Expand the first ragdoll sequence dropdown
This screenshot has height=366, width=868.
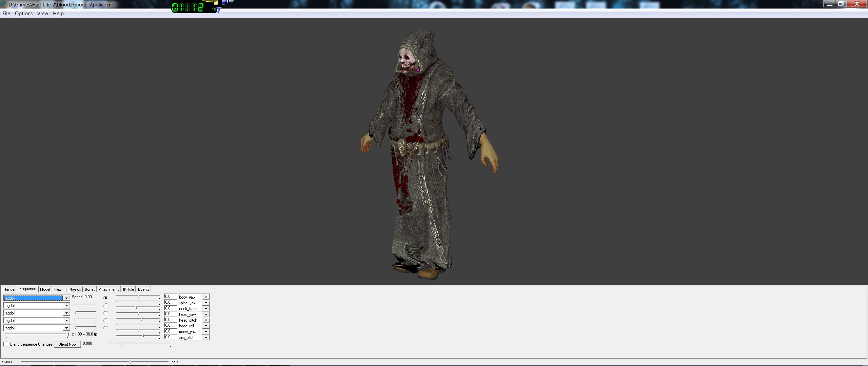click(66, 298)
